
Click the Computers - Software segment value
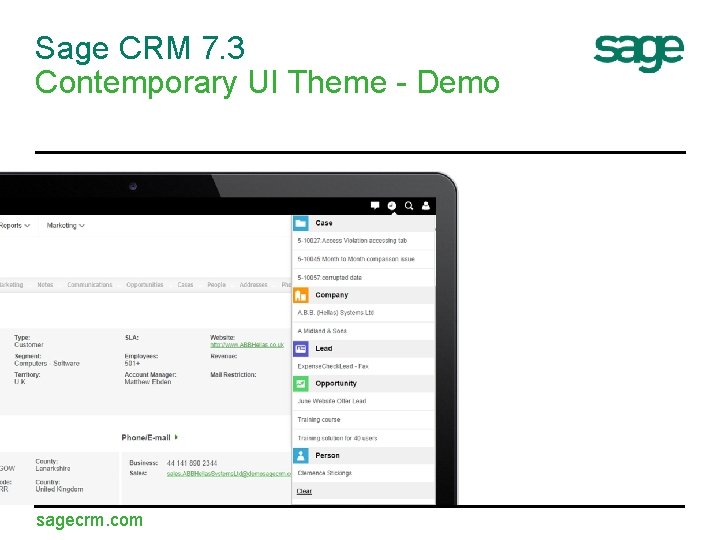click(x=47, y=363)
